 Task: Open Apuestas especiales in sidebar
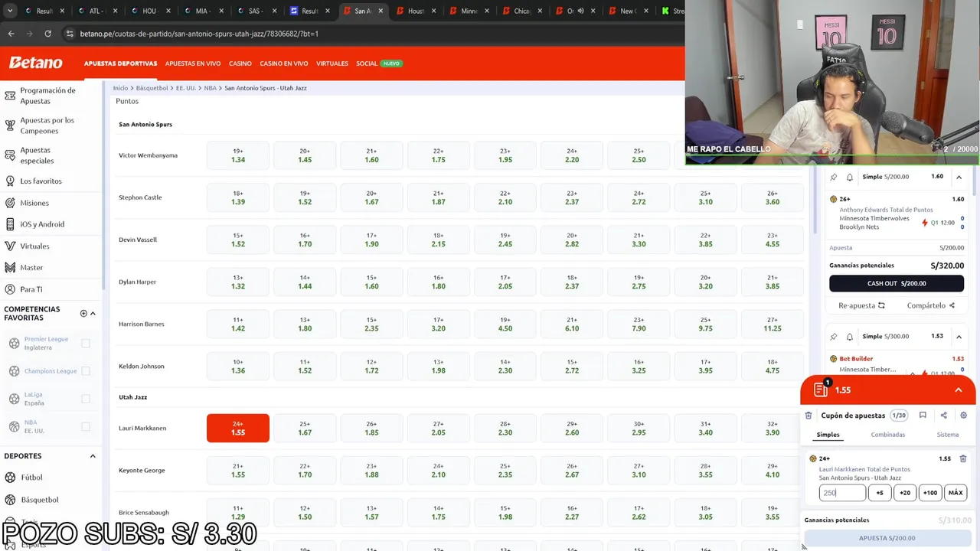pos(37,155)
